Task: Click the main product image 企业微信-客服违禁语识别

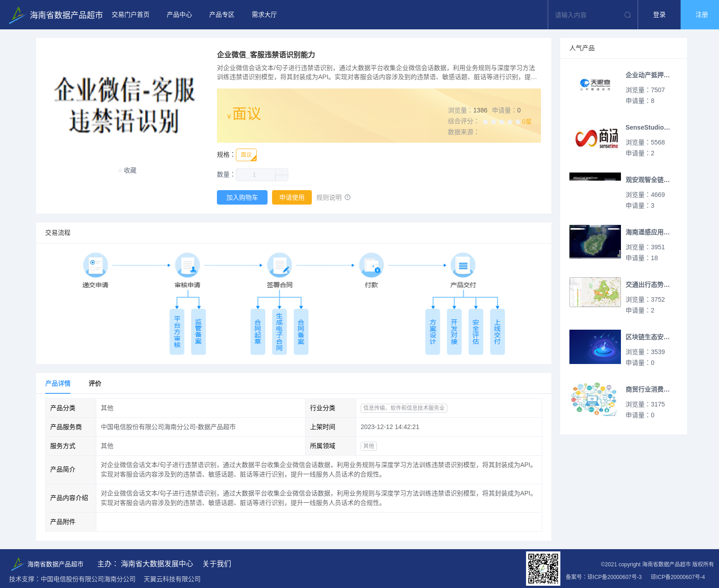Action: tap(125, 105)
